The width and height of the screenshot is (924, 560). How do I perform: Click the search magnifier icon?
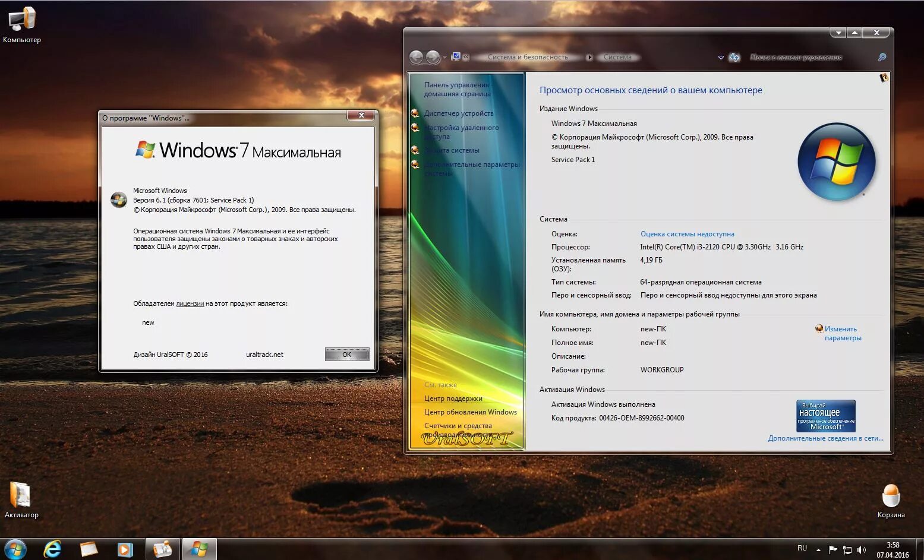point(882,57)
